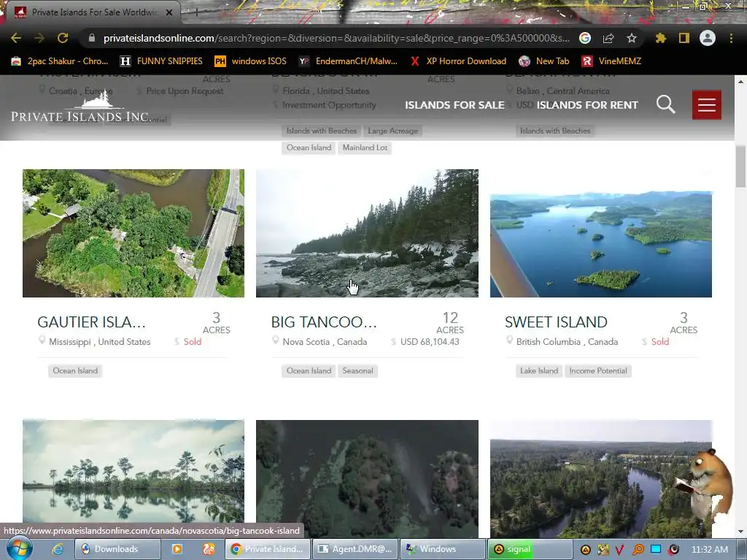Click 'British Columbia , Canada' location text
The image size is (747, 560).
[x=567, y=342]
